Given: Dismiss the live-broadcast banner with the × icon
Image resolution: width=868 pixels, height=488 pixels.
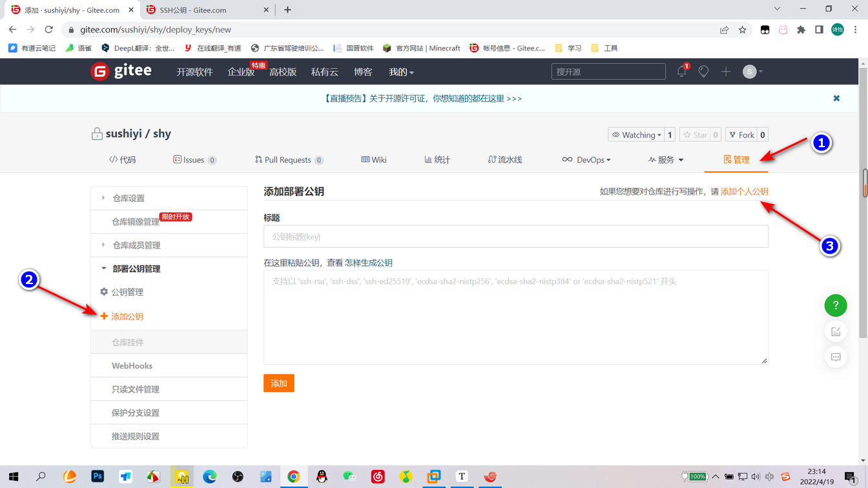Looking at the screenshot, I should coord(836,98).
